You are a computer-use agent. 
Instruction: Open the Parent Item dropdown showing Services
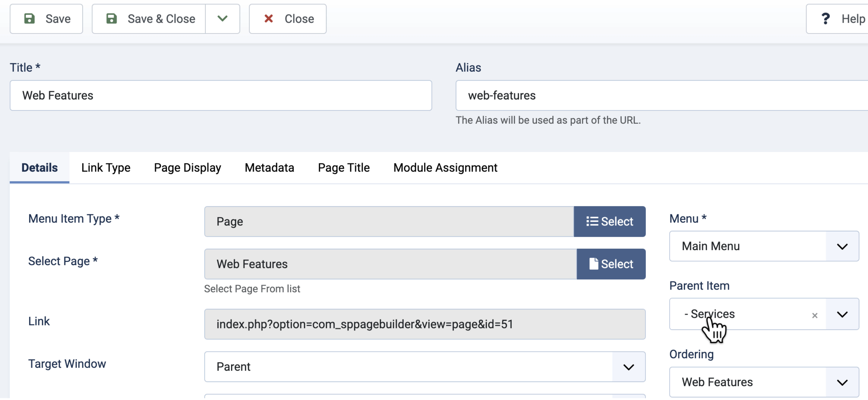pyautogui.click(x=764, y=314)
